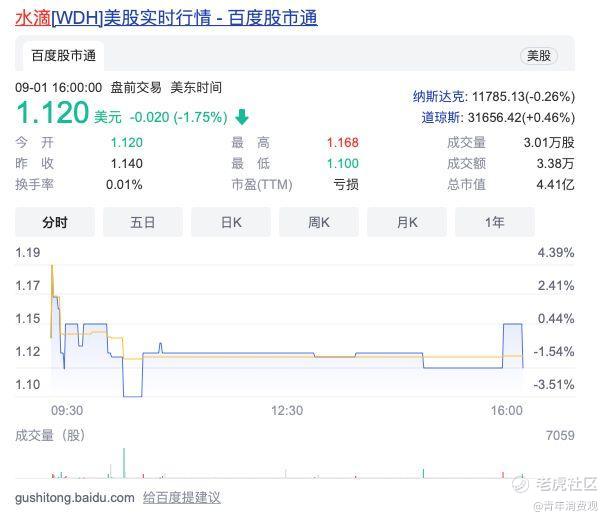
Task: Click the 纳斯达克 index quote
Action: pos(494,96)
